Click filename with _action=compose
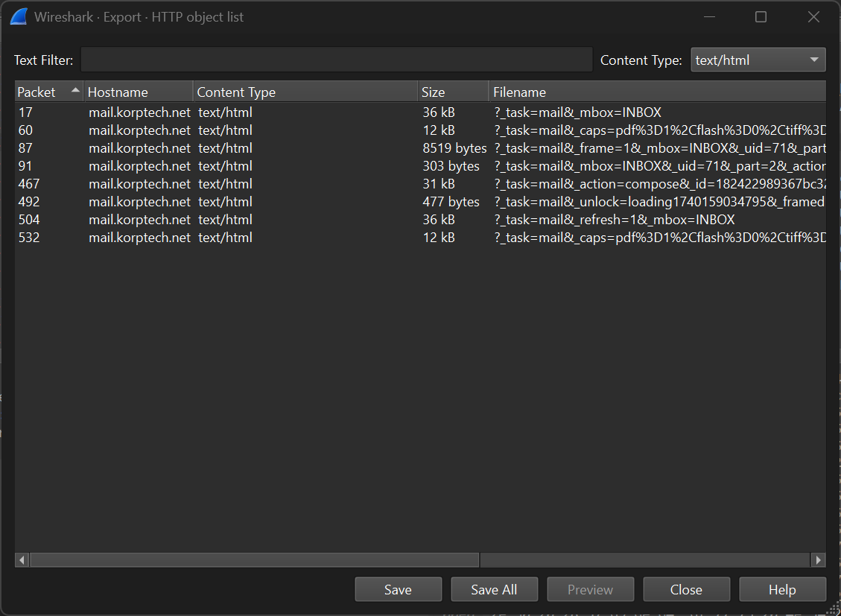This screenshot has height=616, width=841. click(x=660, y=184)
